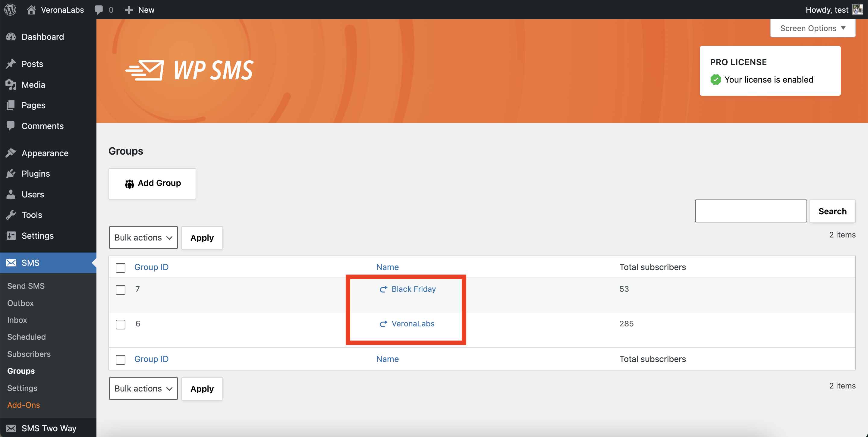Click the Users person icon

click(x=11, y=194)
